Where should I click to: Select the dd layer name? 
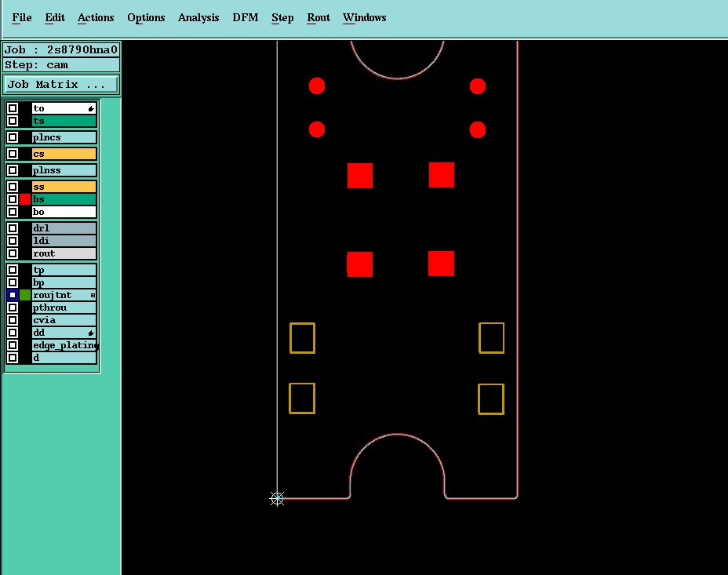pyautogui.click(x=64, y=333)
